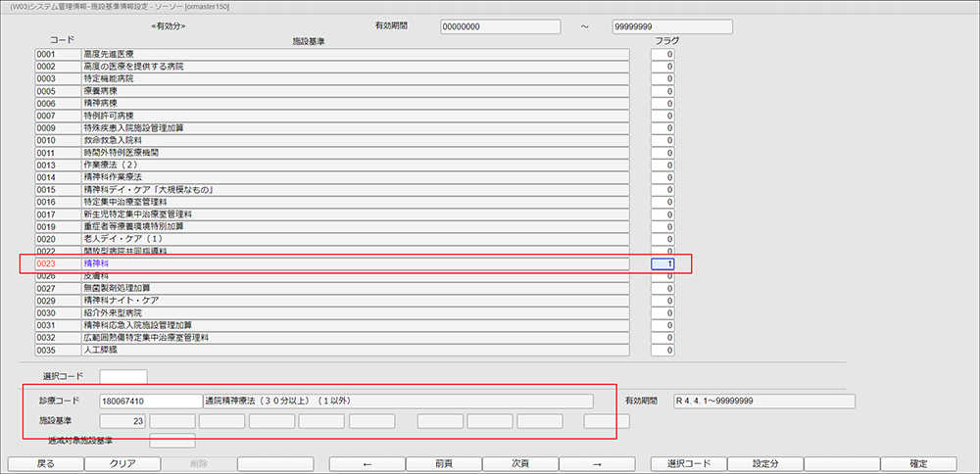Click the left arrow ← button
This screenshot has width=980, height=474.
[x=366, y=464]
